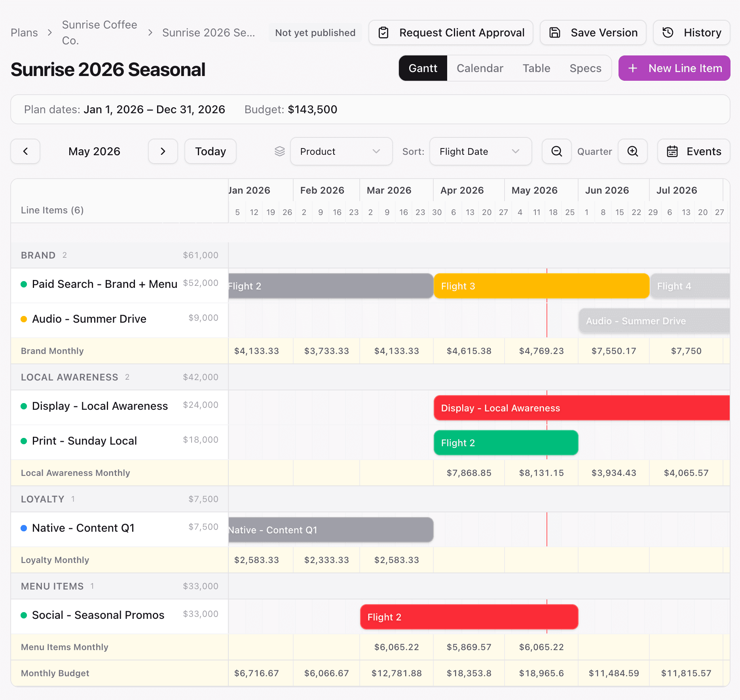The width and height of the screenshot is (740, 700).
Task: Click yellow status dot for Audio Summer Drive
Action: 24,319
